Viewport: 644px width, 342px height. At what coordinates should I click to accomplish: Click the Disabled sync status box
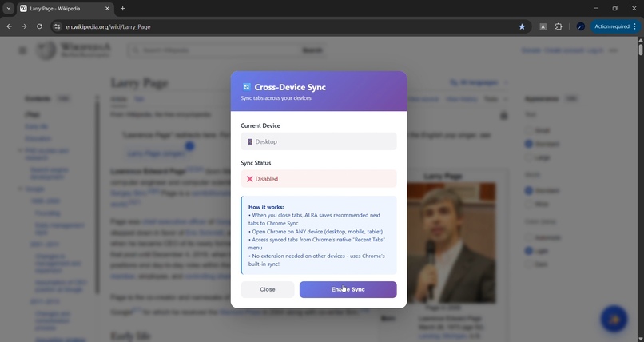(x=319, y=179)
